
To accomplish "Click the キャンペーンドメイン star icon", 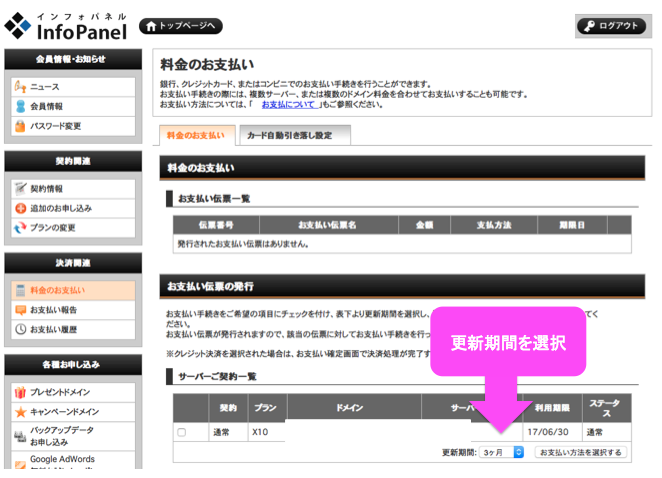I will coord(20,412).
